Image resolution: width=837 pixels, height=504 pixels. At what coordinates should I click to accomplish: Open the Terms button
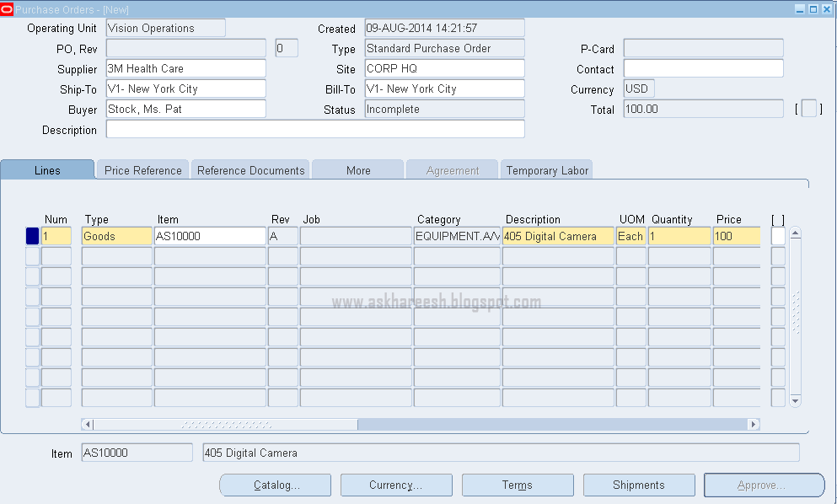[518, 485]
